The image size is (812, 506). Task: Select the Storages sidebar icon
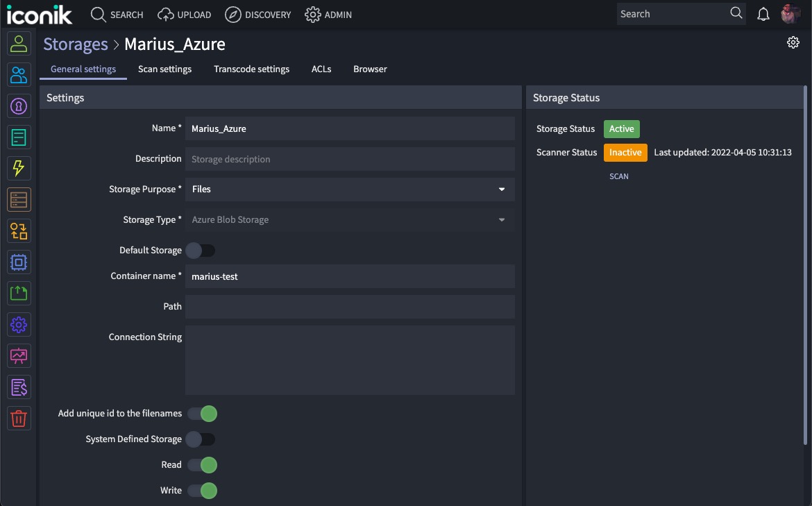pos(19,199)
